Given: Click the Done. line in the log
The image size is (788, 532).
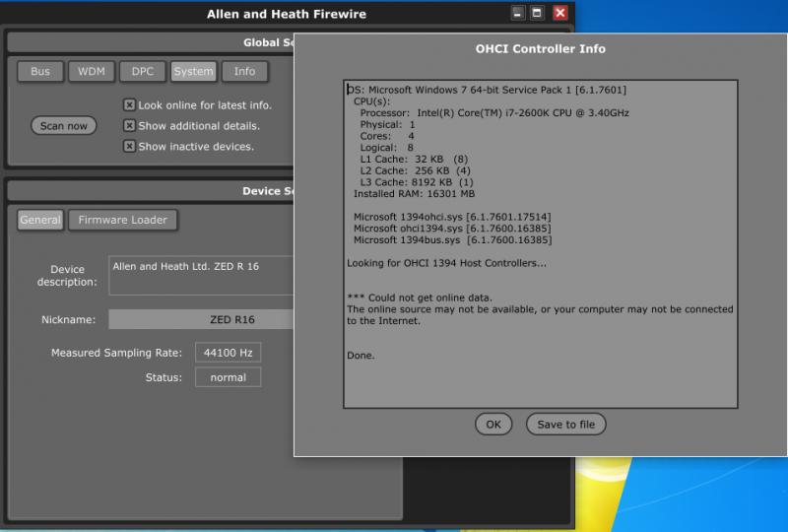Looking at the screenshot, I should point(361,356).
